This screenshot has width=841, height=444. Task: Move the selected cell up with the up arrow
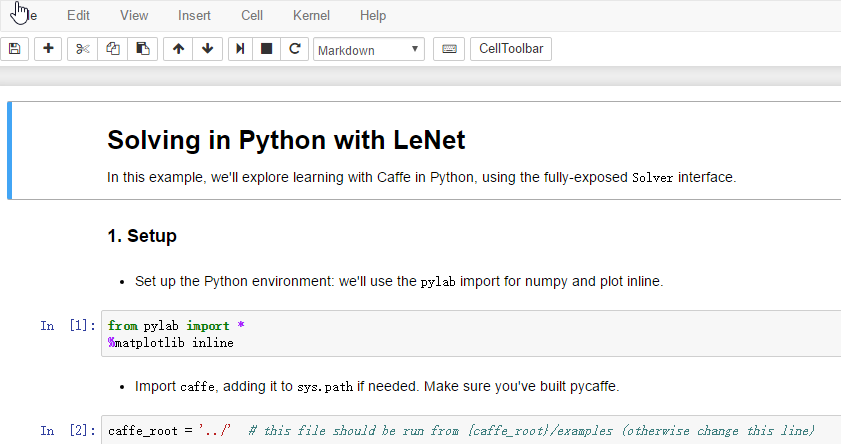pos(178,49)
